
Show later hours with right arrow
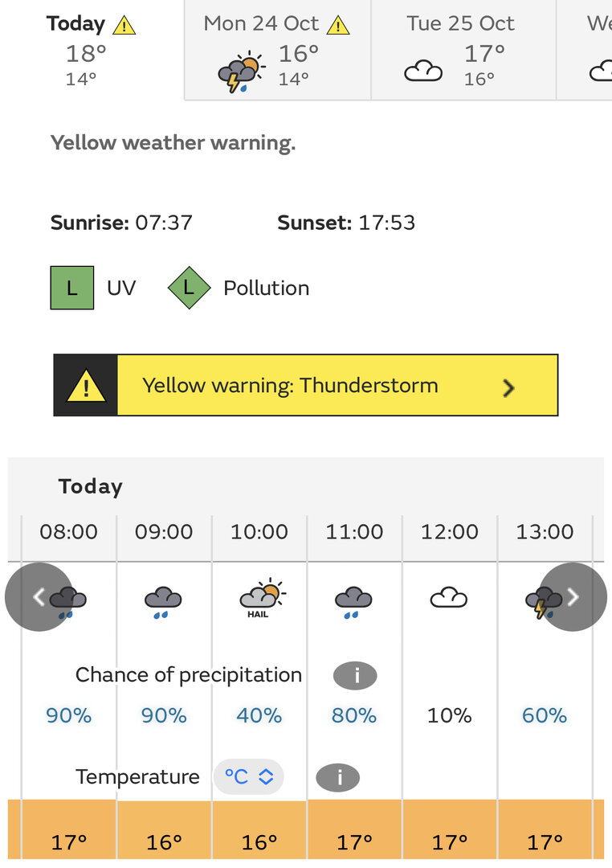tap(573, 596)
